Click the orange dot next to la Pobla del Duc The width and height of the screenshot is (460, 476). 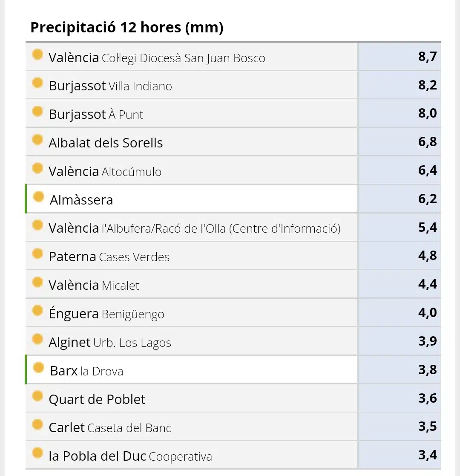37,453
